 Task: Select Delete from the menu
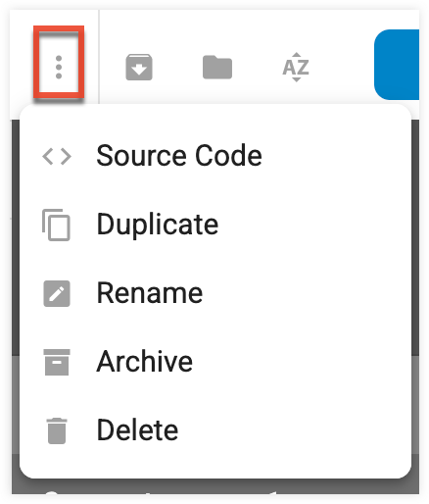point(215,430)
